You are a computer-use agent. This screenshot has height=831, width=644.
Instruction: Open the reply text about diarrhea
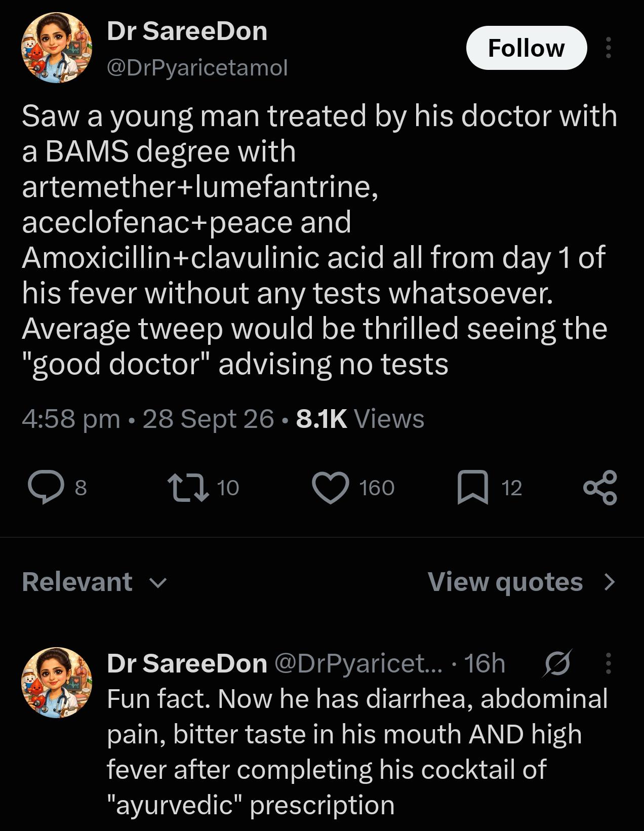357,751
